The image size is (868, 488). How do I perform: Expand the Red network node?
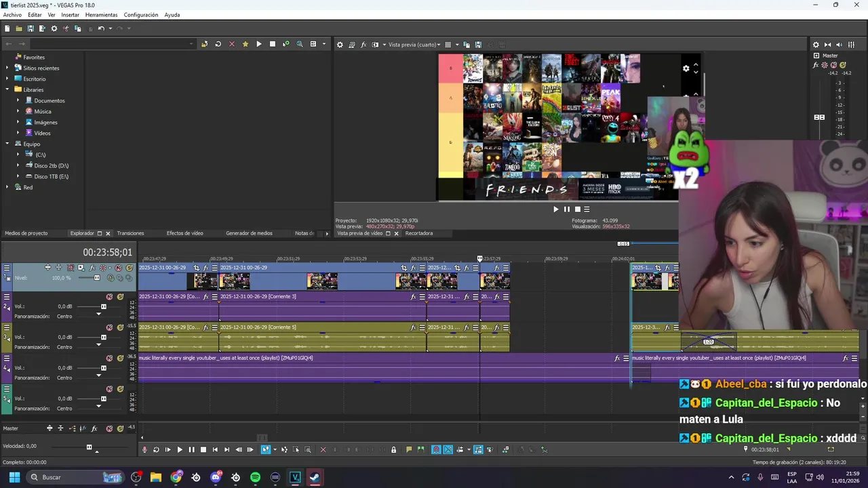click(8, 187)
